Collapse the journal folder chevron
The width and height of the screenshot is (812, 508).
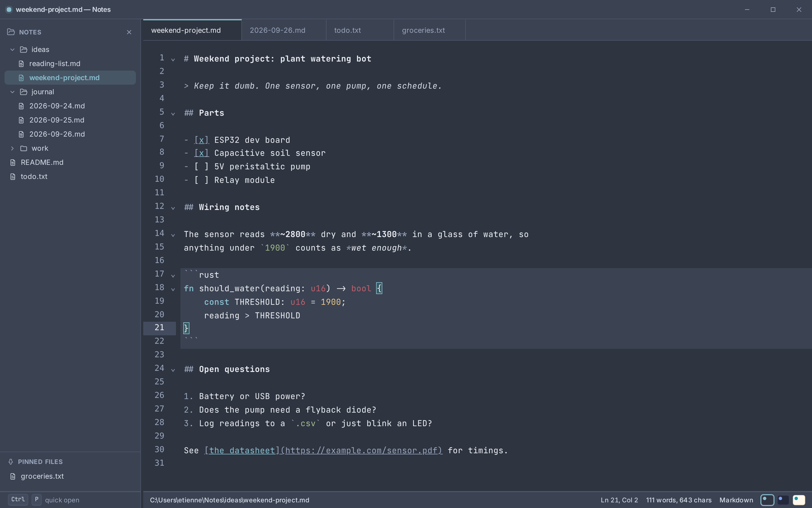point(12,92)
